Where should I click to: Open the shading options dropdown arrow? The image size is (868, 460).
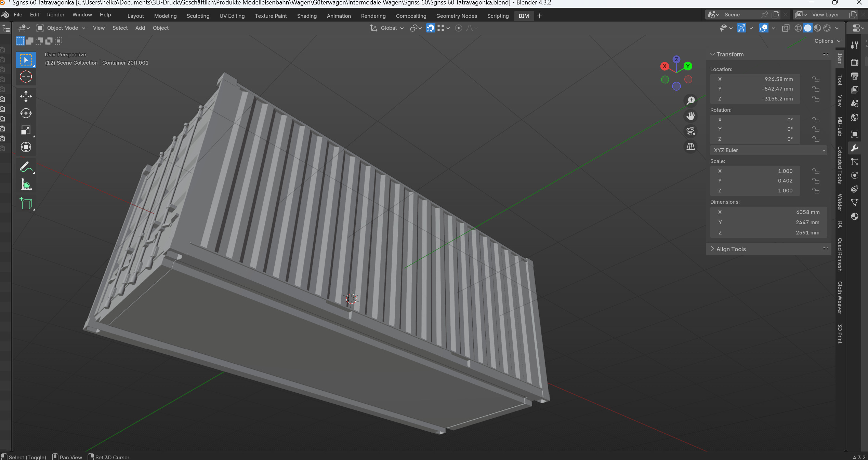[x=837, y=28]
